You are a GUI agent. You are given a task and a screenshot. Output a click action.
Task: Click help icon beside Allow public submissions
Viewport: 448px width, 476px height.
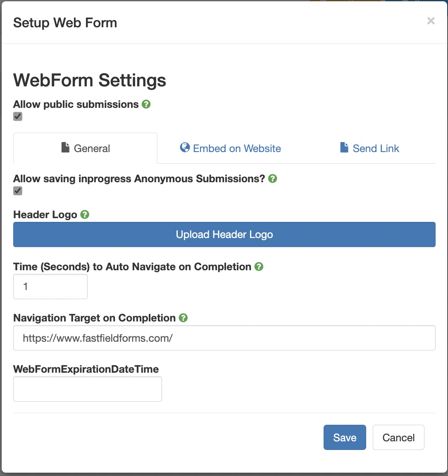click(146, 104)
